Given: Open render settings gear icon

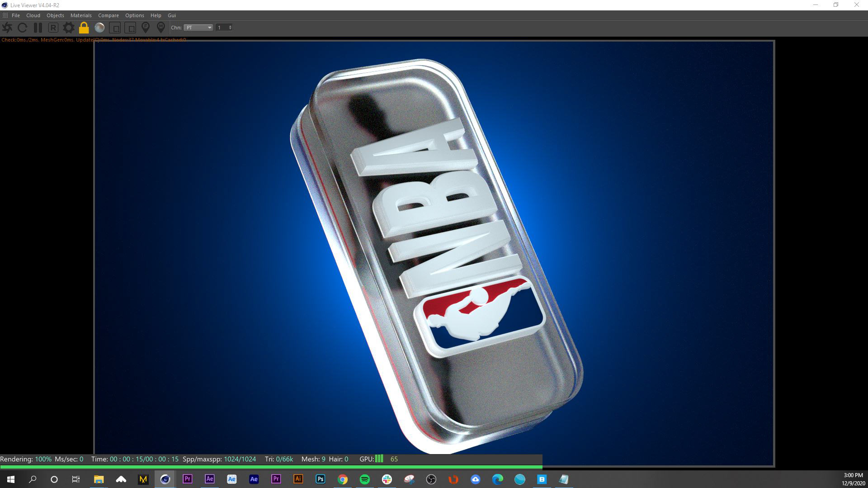Looking at the screenshot, I should click(x=69, y=28).
